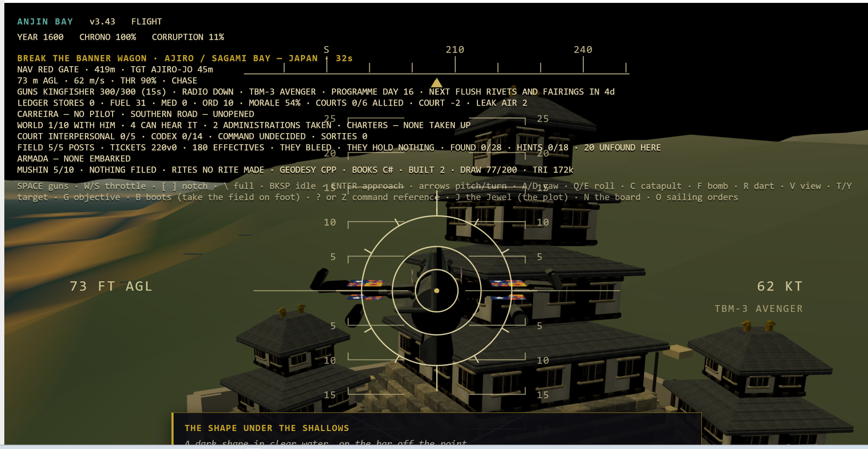The height and width of the screenshot is (449, 868).
Task: Select the 210 heading mark on compass
Action: (455, 50)
